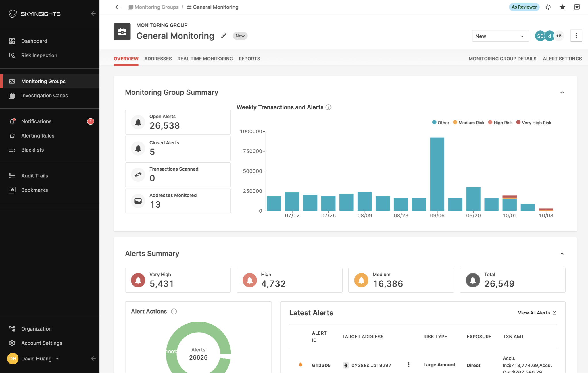Click the High alerts card
This screenshot has height=373, width=588.
pyautogui.click(x=289, y=280)
